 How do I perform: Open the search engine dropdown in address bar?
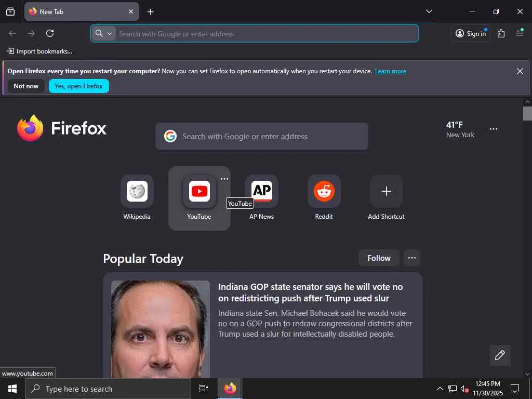click(x=103, y=34)
